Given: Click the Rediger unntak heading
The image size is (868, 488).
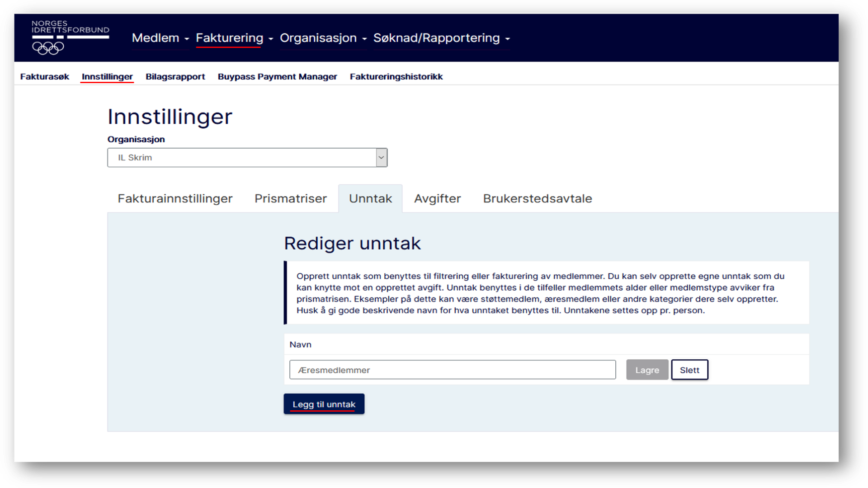Looking at the screenshot, I should pos(352,244).
